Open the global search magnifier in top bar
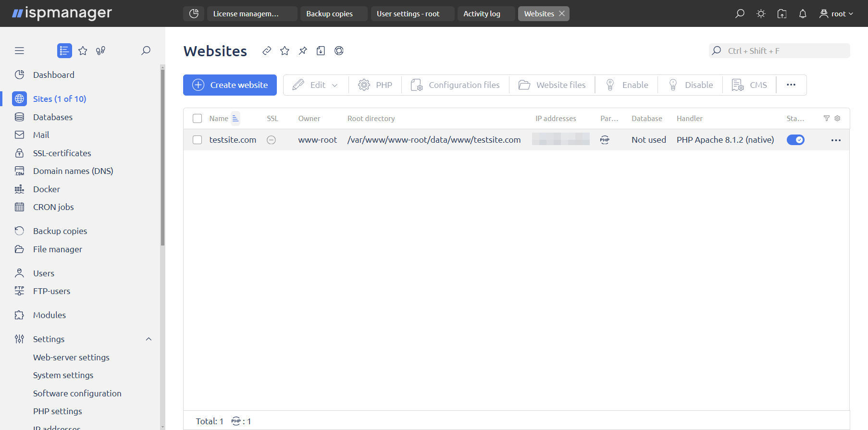The width and height of the screenshot is (868, 430). pyautogui.click(x=740, y=14)
